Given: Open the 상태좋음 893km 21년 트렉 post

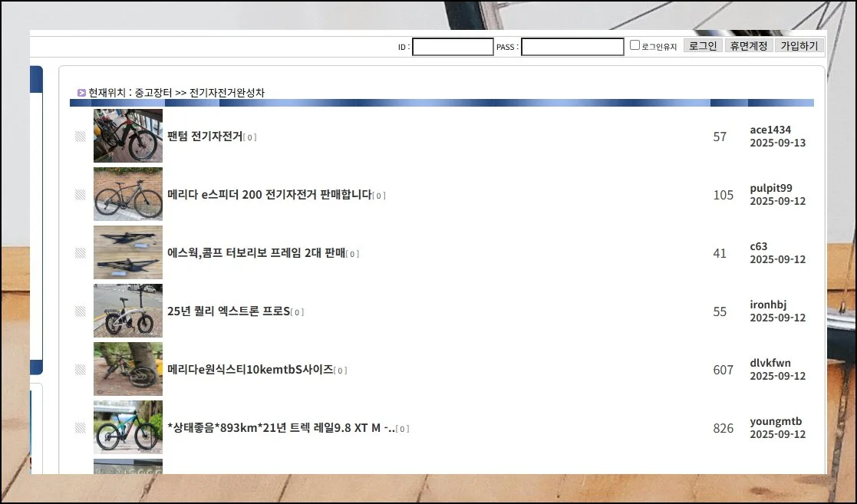Looking at the screenshot, I should (281, 428).
